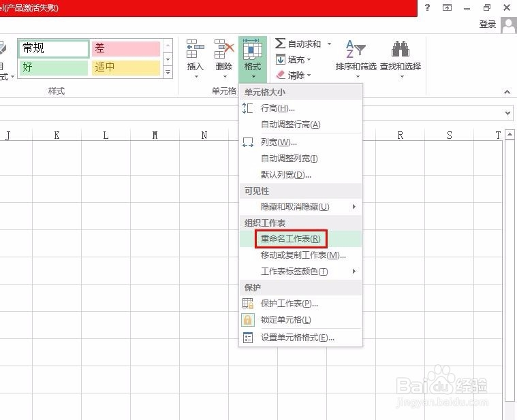Choose 列宽(W)... menu entry
517x420 pixels.
click(x=300, y=142)
